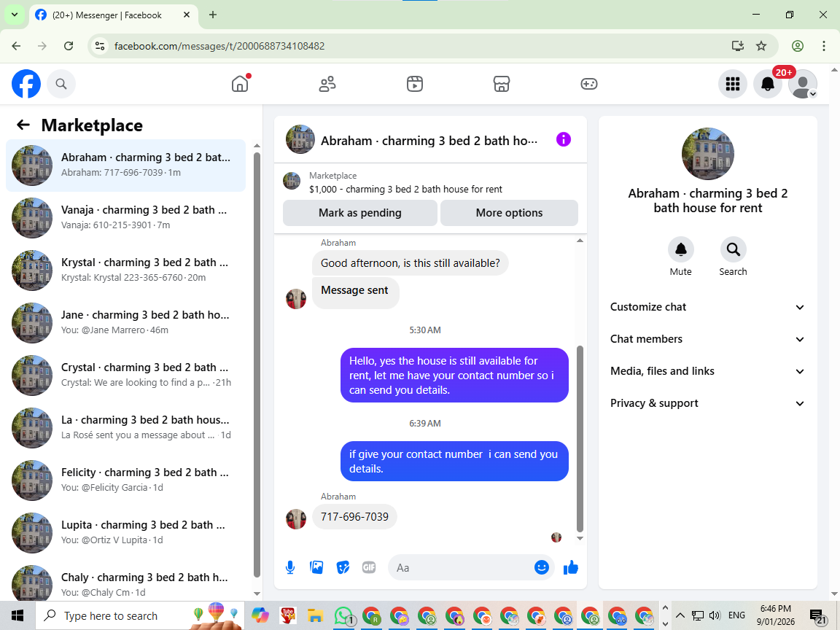Open the $1,000 Marketplace listing link
Image resolution: width=840 pixels, height=630 pixels.
pos(405,189)
